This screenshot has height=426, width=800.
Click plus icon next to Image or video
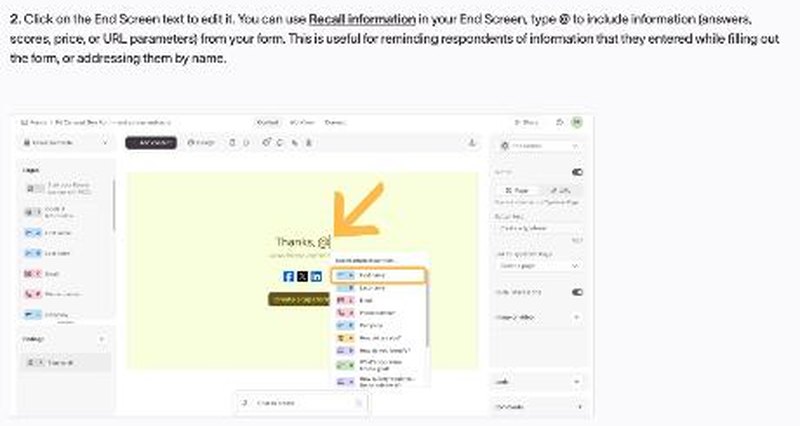pos(577,317)
